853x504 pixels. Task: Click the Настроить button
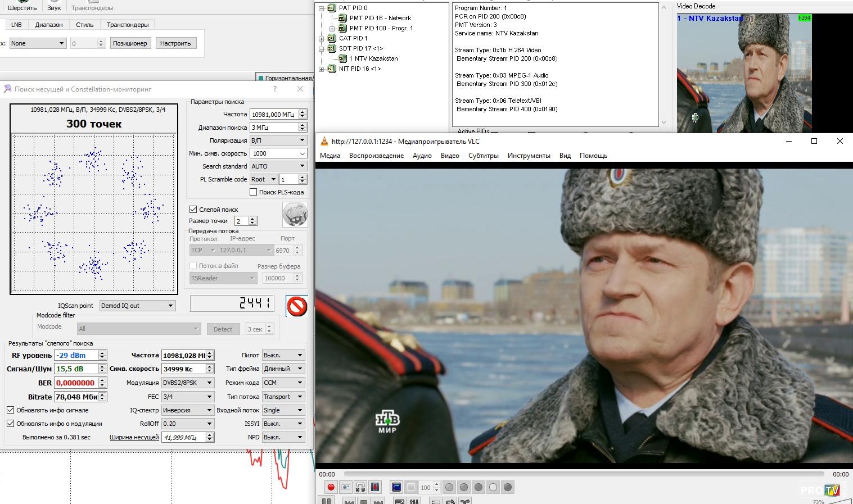point(175,43)
